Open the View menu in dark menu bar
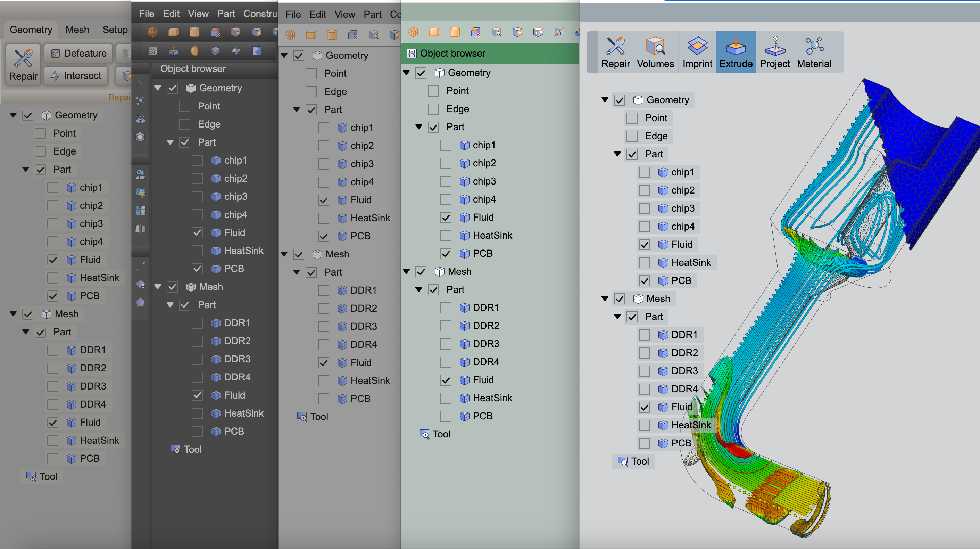980x549 pixels. point(198,14)
